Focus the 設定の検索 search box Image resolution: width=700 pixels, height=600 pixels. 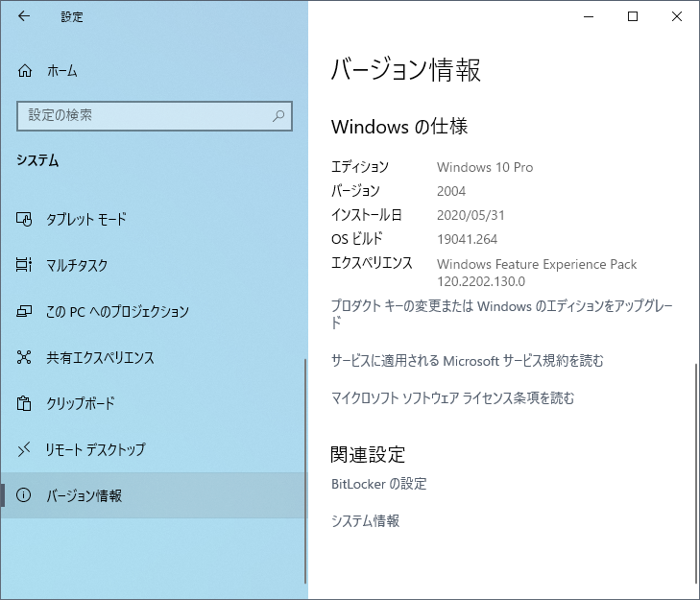click(x=155, y=116)
